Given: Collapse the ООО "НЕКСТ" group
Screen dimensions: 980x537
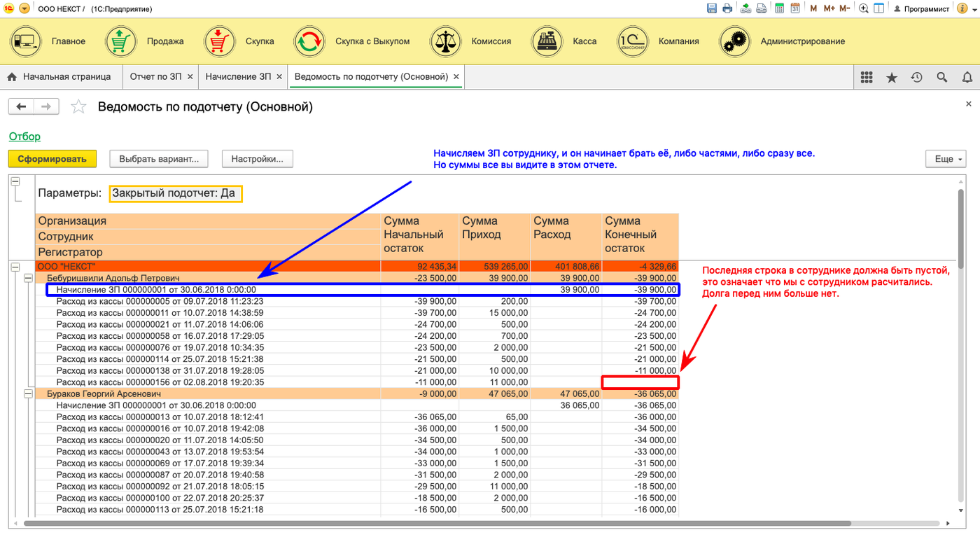Looking at the screenshot, I should coord(15,267).
